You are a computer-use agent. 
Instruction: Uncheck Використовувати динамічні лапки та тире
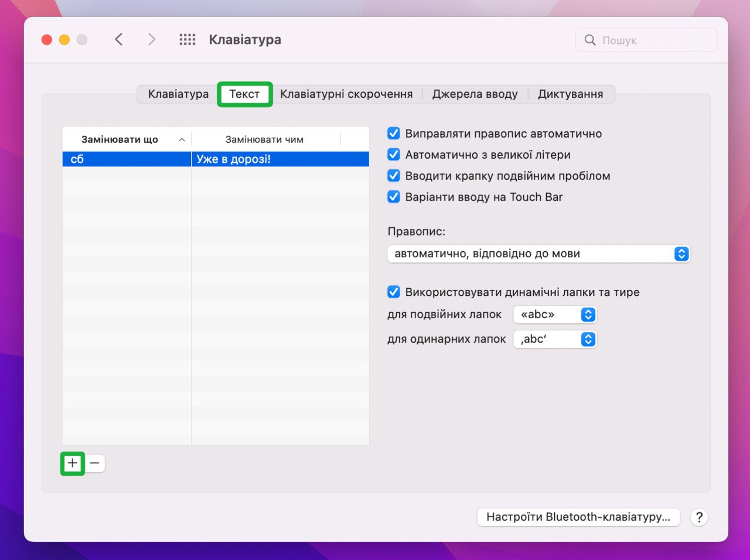pos(394,292)
